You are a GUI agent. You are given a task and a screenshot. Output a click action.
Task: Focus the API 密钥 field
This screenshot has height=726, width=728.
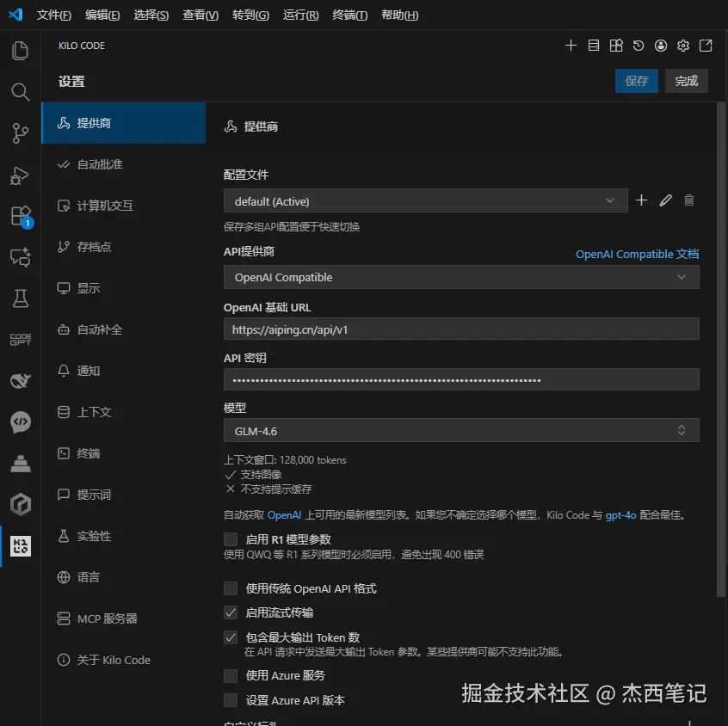tap(461, 379)
